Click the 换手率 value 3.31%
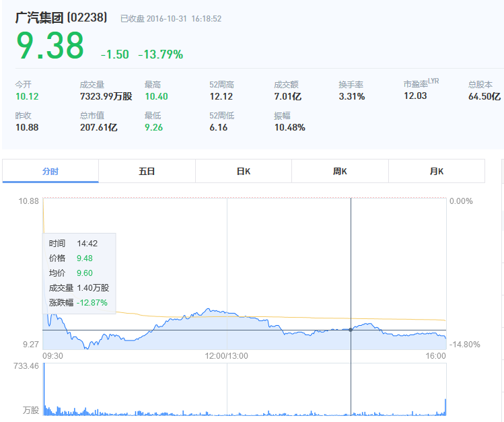The image size is (504, 422). [x=352, y=96]
